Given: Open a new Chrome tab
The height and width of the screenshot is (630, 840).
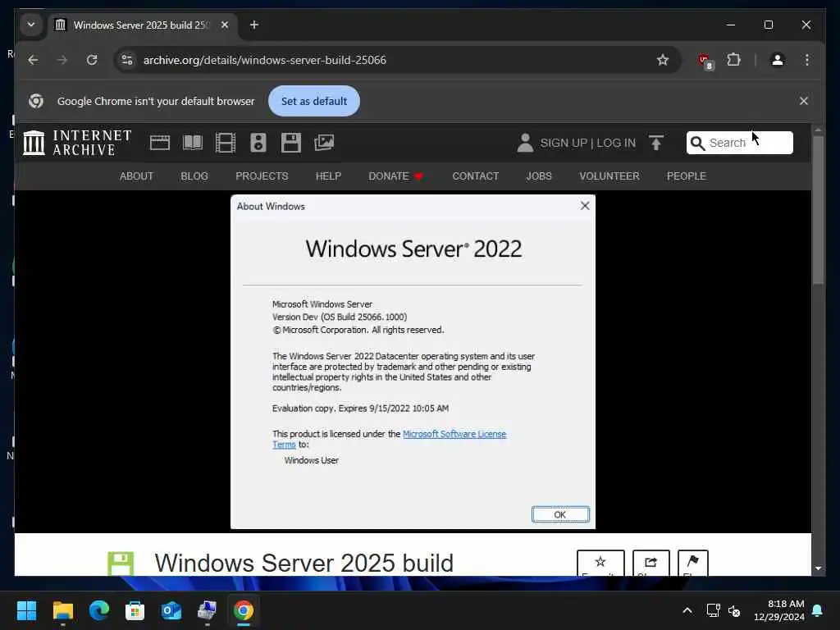Looking at the screenshot, I should tap(254, 25).
